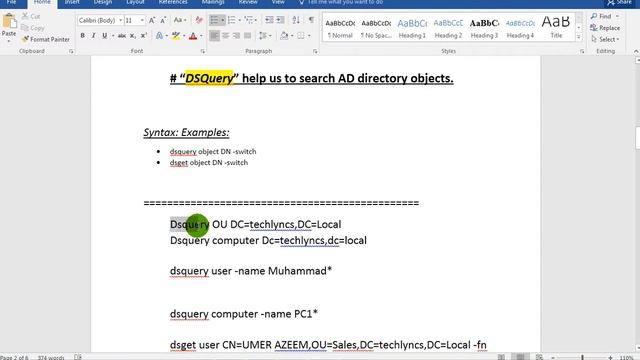
Task: Click the Tell me what you want box
Action: 341,2
